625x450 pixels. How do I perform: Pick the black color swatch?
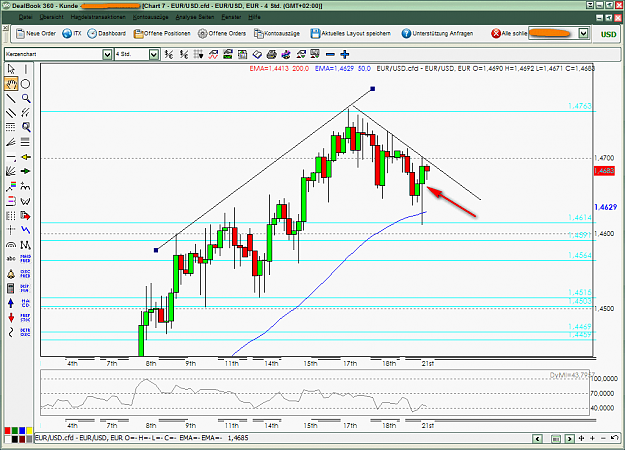[x=15, y=439]
